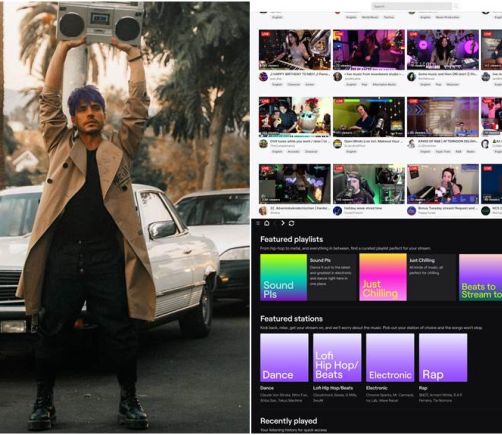Click the back navigation arrow
The height and width of the screenshot is (435, 502).
tap(275, 223)
